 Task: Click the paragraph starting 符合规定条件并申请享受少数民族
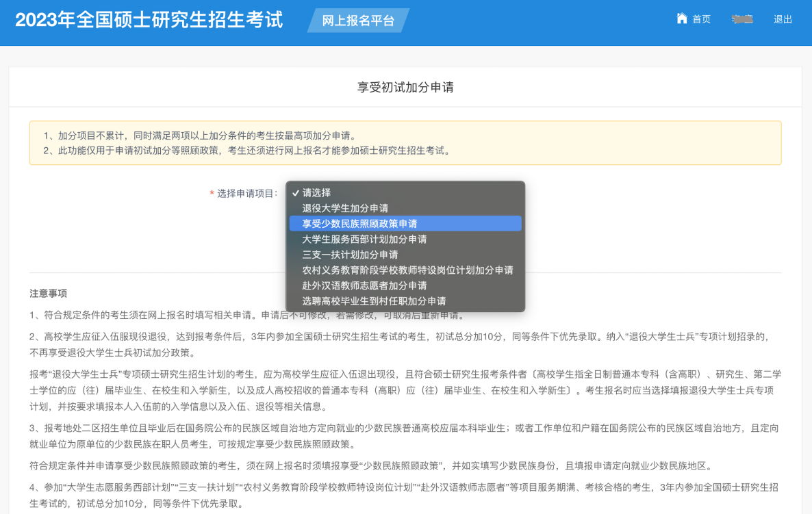click(x=370, y=467)
